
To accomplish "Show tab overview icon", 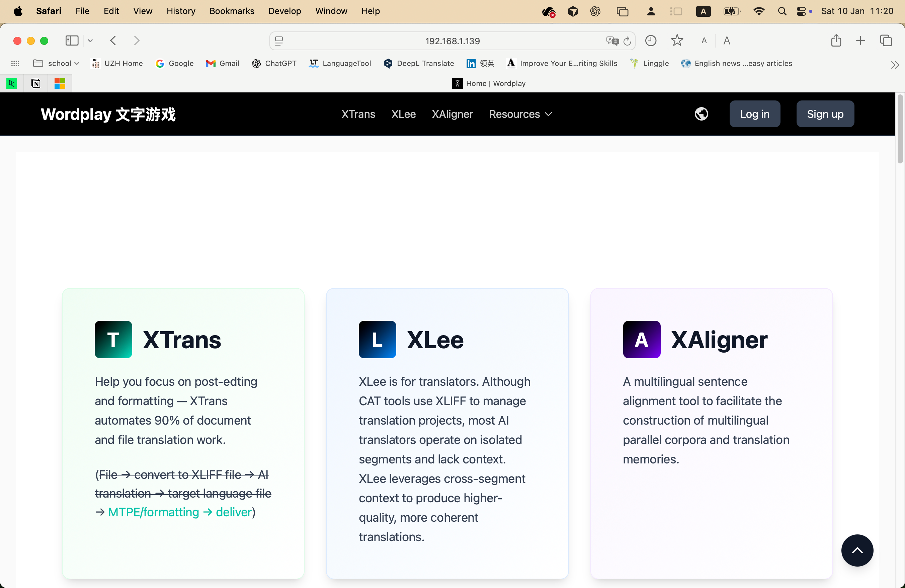I will (886, 40).
